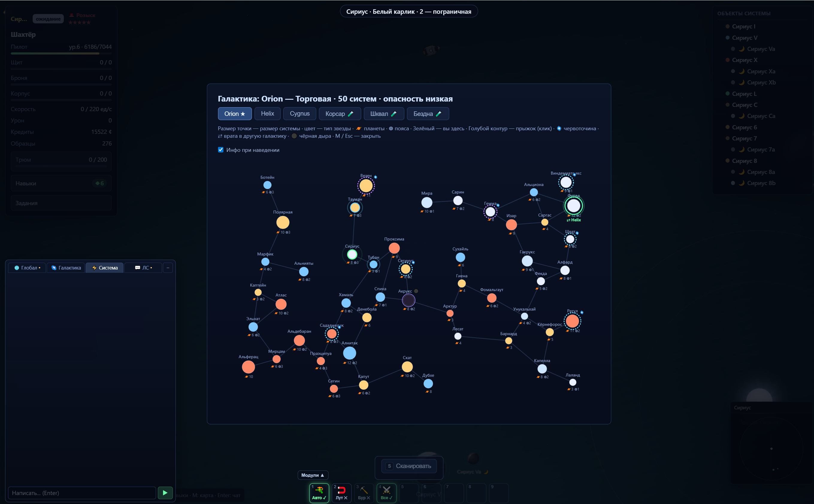Click into the Написать chat input
The width and height of the screenshot is (814, 504).
[82, 493]
